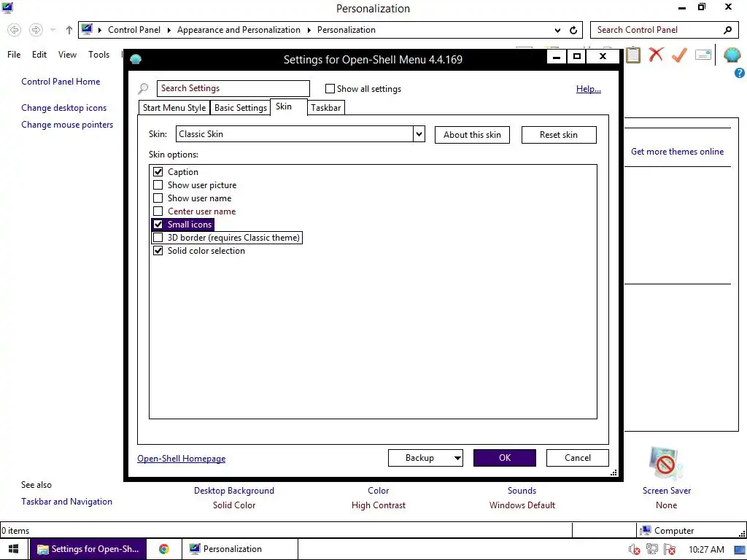Open recent locations dropdown arrow
The height and width of the screenshot is (560, 747).
53,30
